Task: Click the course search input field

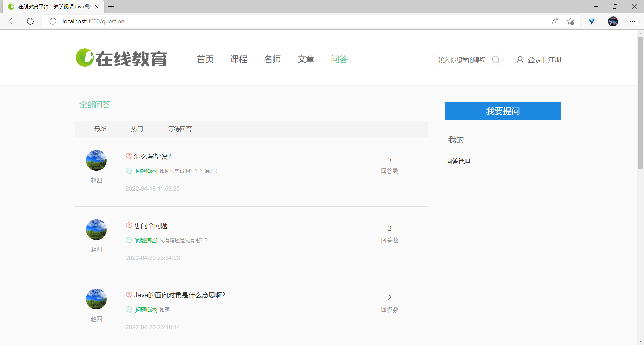Action: [463, 59]
